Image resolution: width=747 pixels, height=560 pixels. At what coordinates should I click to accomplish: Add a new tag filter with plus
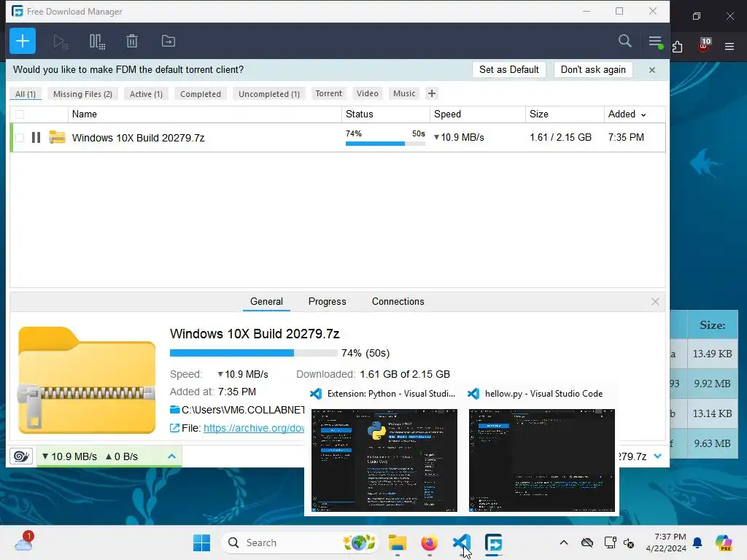432,93
